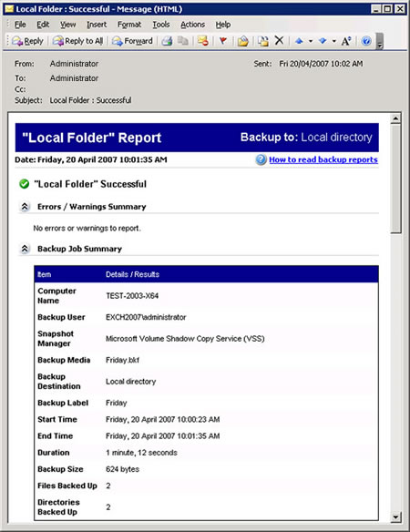Click the backup size value '624 bytes'

(x=122, y=469)
